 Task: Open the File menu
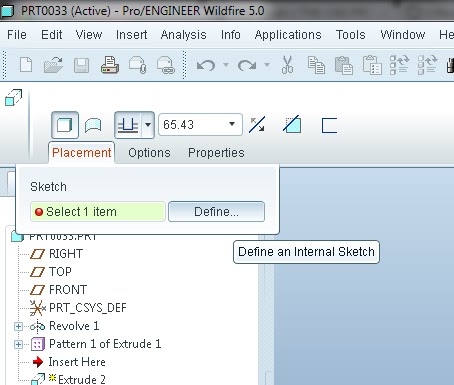pyautogui.click(x=17, y=35)
